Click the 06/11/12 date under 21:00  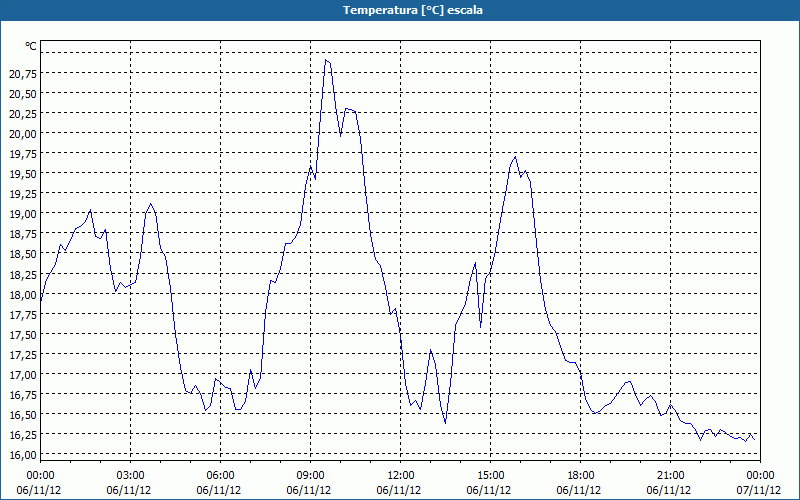(x=669, y=490)
